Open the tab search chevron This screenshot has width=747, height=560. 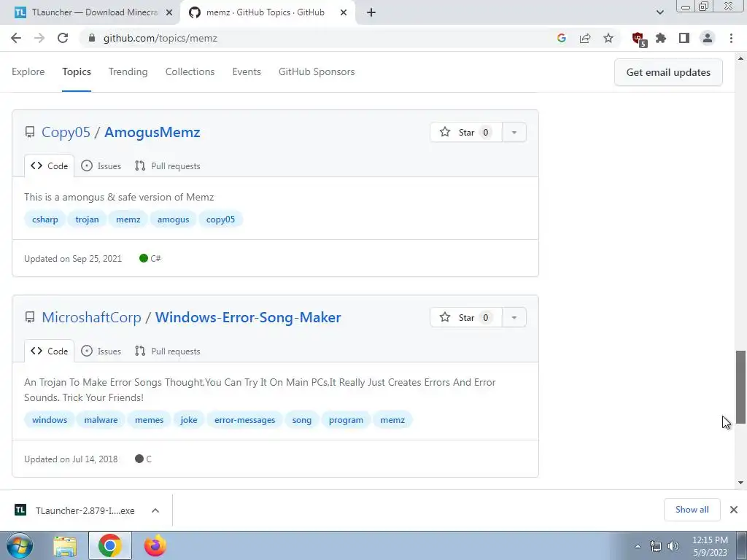(659, 12)
